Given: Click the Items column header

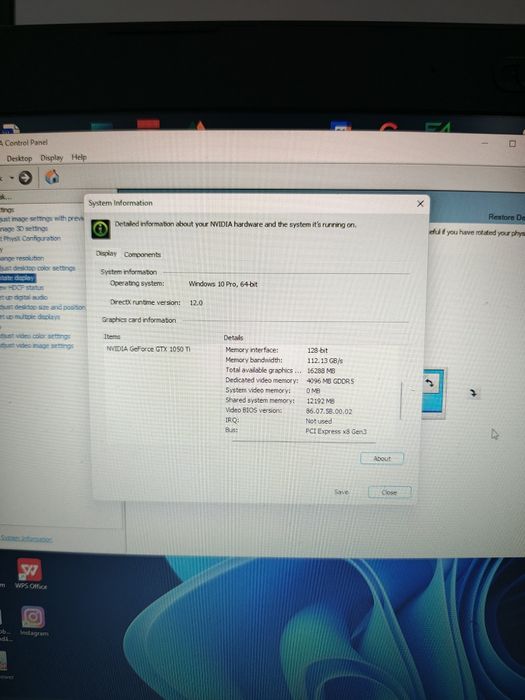Looking at the screenshot, I should tap(112, 337).
